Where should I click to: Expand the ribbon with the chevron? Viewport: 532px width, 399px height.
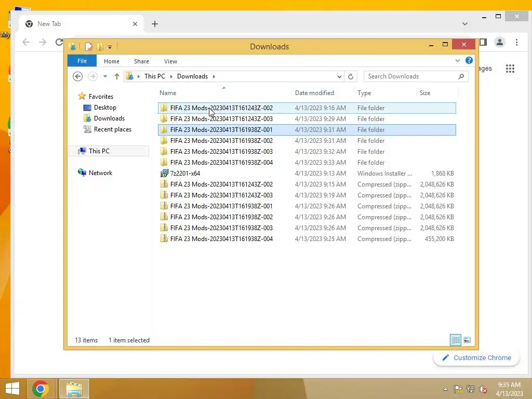pos(457,61)
